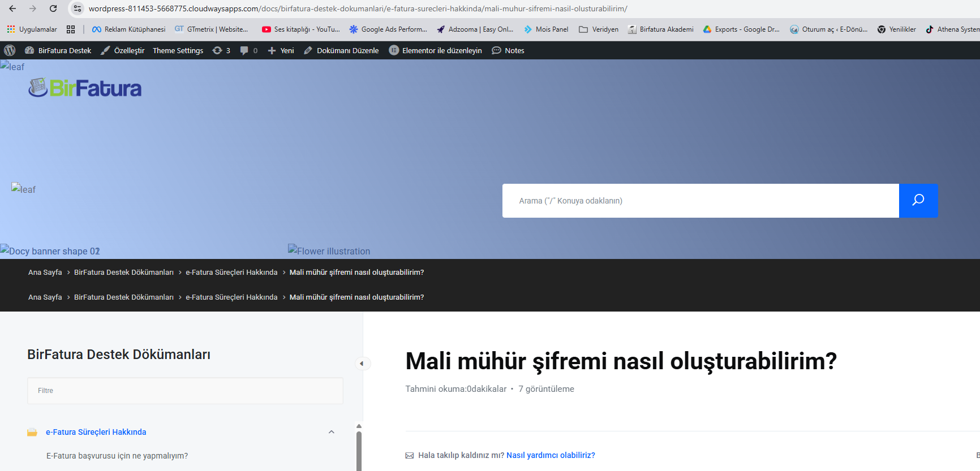
Task: Open Athena System bookmark
Action: 952,29
